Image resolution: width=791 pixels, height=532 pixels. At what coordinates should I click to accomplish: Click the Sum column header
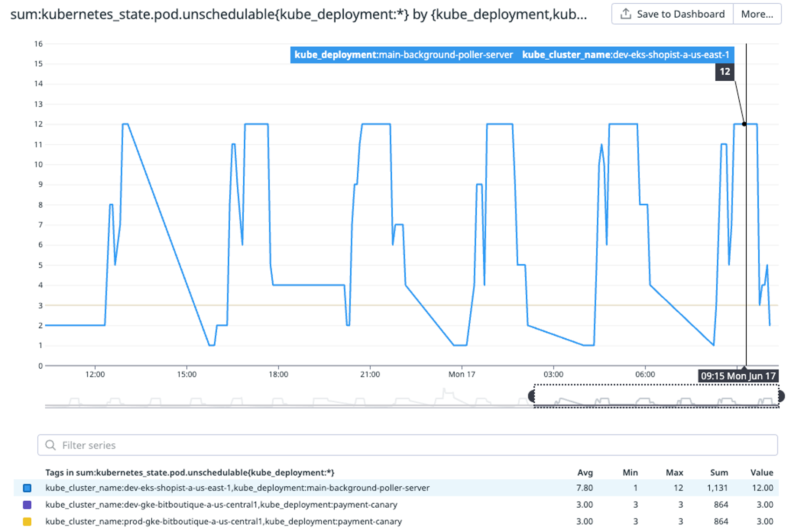719,472
